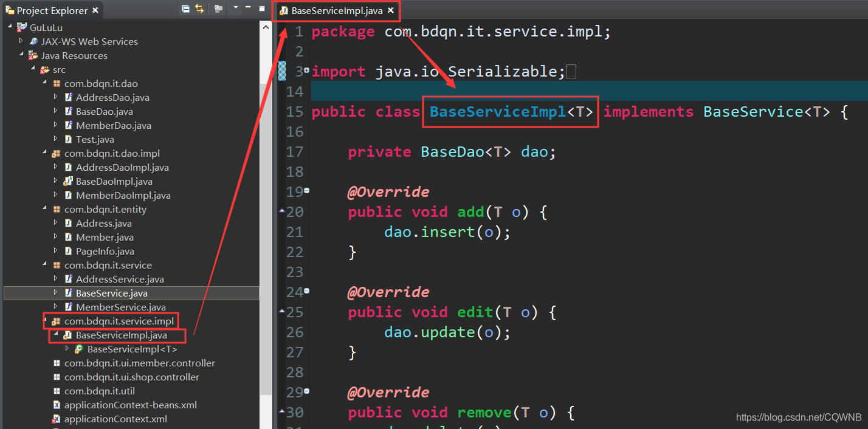868x429 pixels.
Task: Select the Project Explorer tab
Action: (52, 10)
